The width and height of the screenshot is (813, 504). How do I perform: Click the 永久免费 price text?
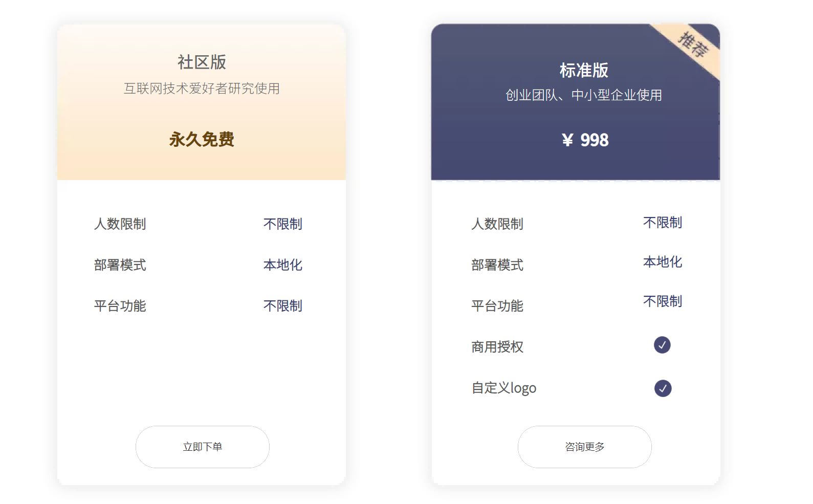pyautogui.click(x=201, y=139)
